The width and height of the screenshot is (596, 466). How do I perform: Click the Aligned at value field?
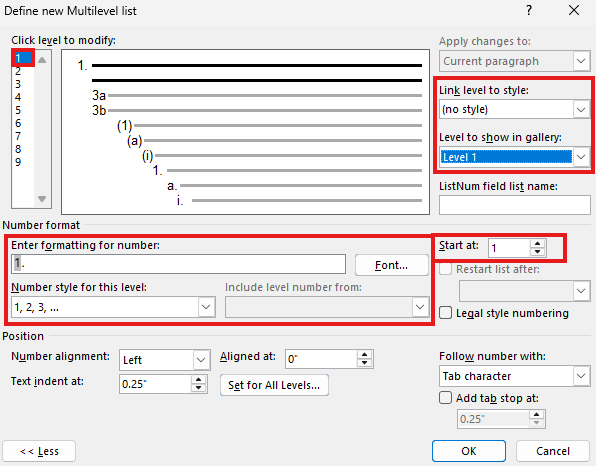click(x=321, y=359)
